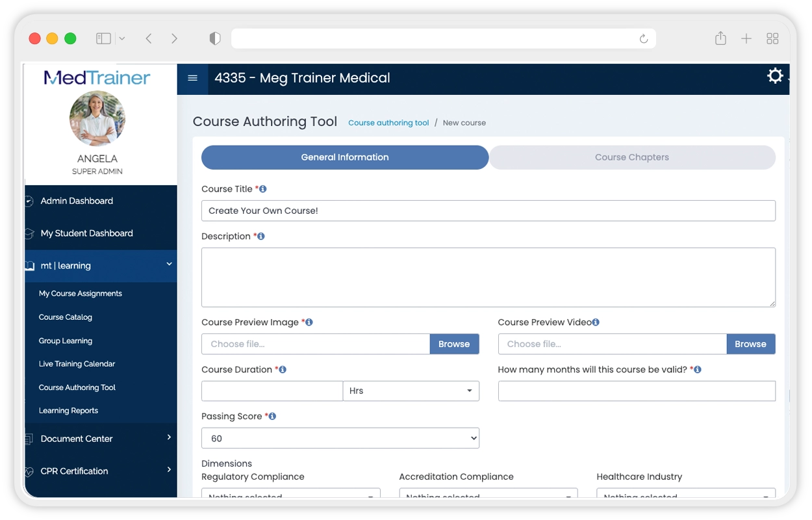Switch to the Course Chapters tab

coord(631,157)
